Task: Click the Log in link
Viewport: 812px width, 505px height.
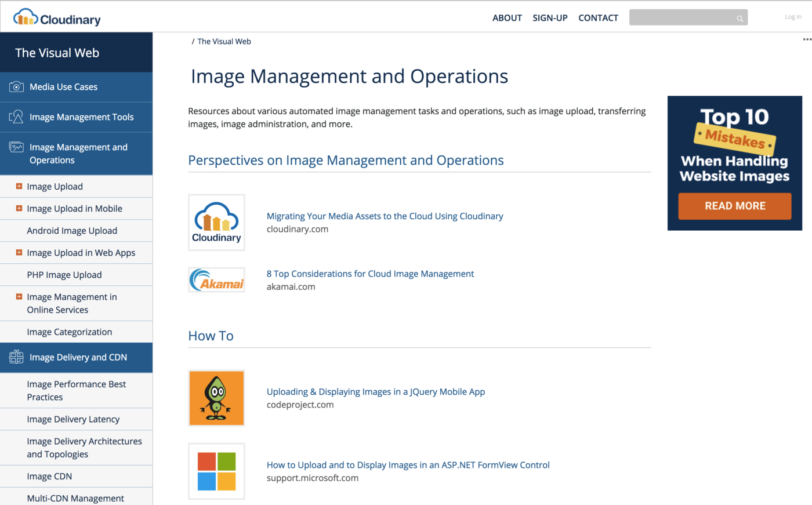Action: (793, 17)
